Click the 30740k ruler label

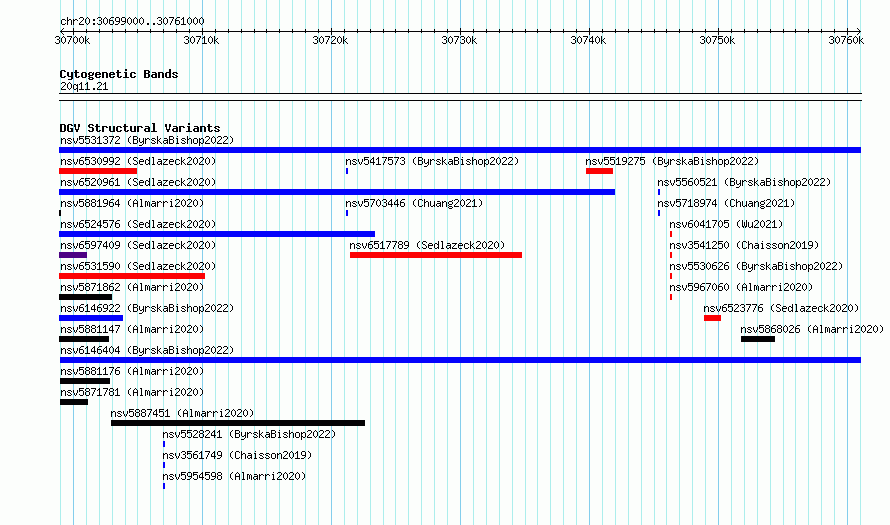588,40
